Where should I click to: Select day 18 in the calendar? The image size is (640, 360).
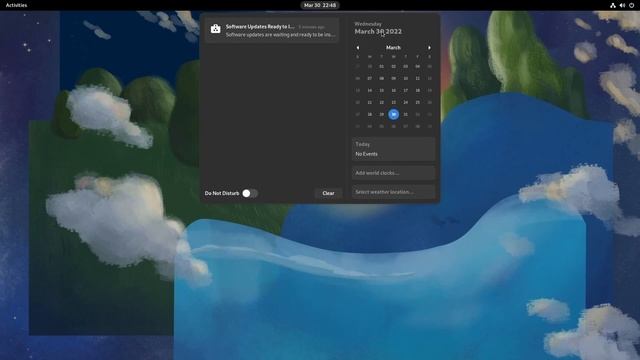418,91
